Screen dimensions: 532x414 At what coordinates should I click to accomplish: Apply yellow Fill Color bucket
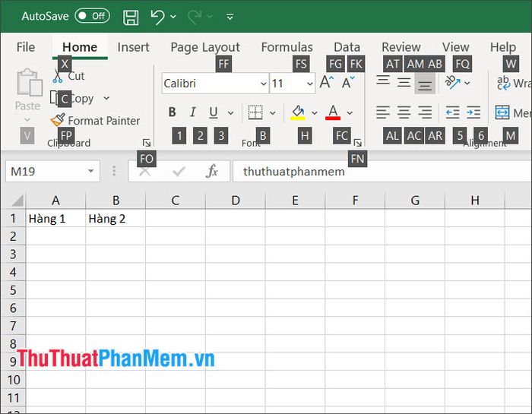298,112
